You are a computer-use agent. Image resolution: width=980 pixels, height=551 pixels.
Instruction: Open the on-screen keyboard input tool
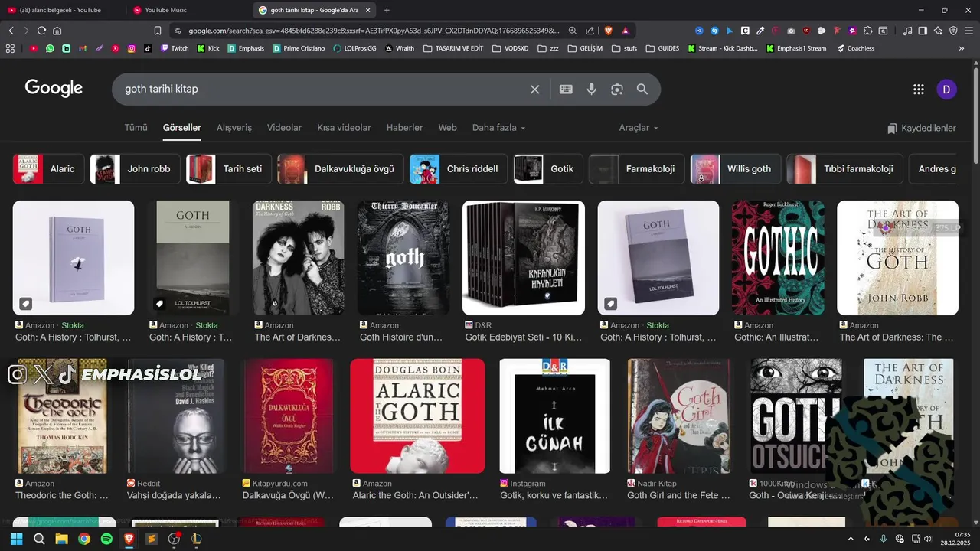566,90
